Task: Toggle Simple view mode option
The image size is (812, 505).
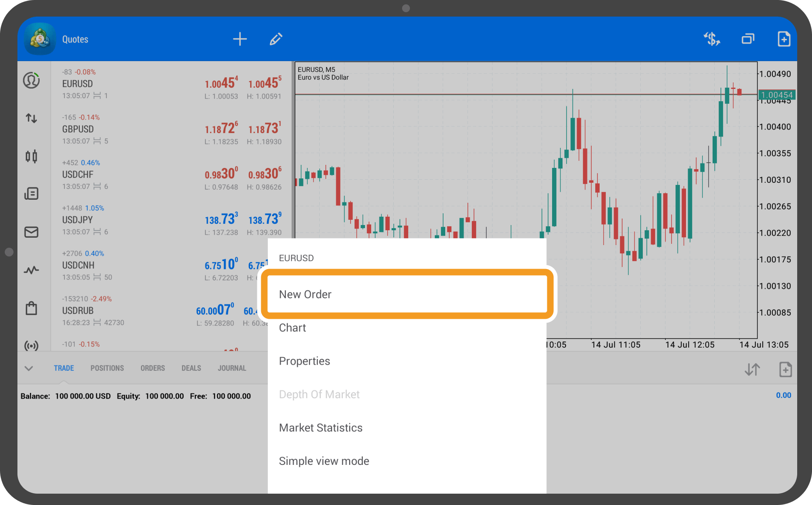Action: [324, 461]
